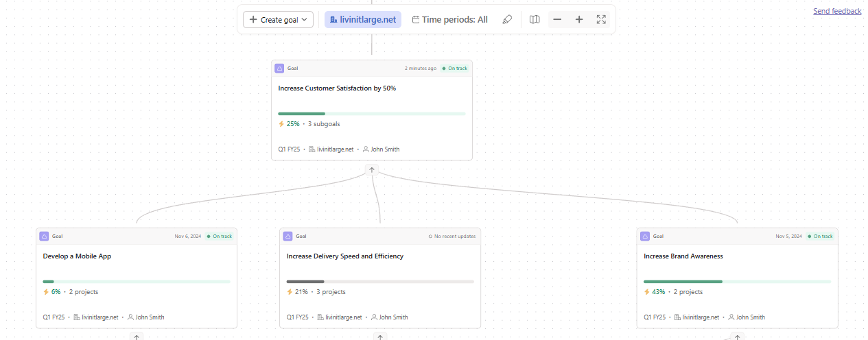The image size is (868, 340).
Task: Open the map legend icon
Action: [535, 20]
